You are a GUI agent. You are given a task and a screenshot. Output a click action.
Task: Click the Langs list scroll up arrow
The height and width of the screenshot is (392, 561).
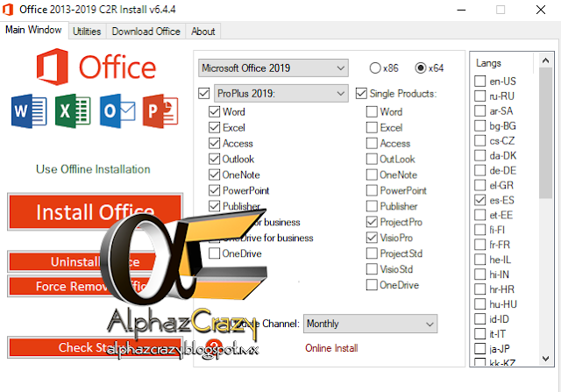click(x=545, y=61)
